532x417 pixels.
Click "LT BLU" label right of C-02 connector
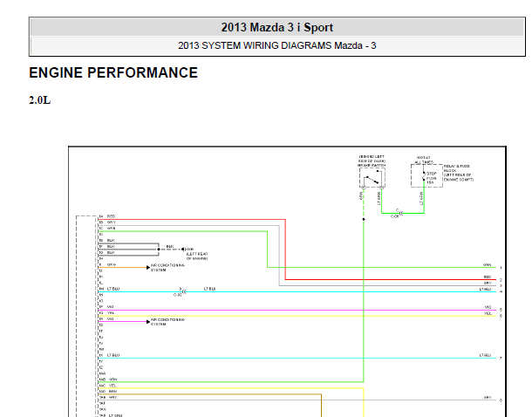209,289
